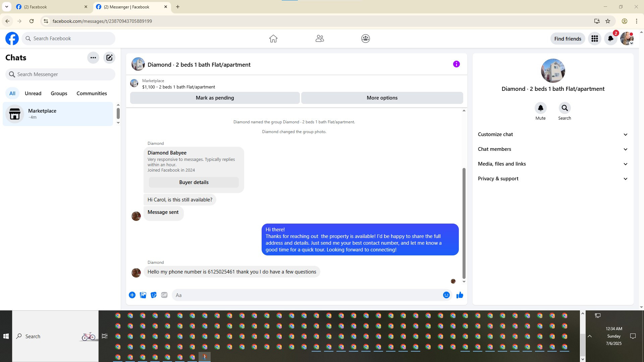The width and height of the screenshot is (644, 362).
Task: Click the thumbs-up like icon
Action: (x=460, y=295)
